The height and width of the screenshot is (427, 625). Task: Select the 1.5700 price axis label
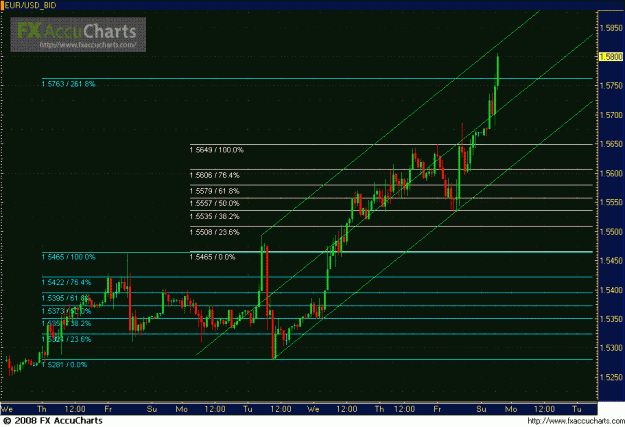611,115
